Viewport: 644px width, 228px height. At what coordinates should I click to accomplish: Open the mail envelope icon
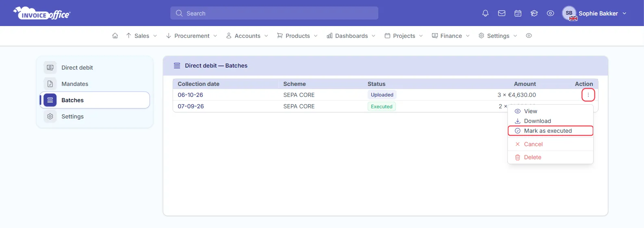[x=501, y=13]
